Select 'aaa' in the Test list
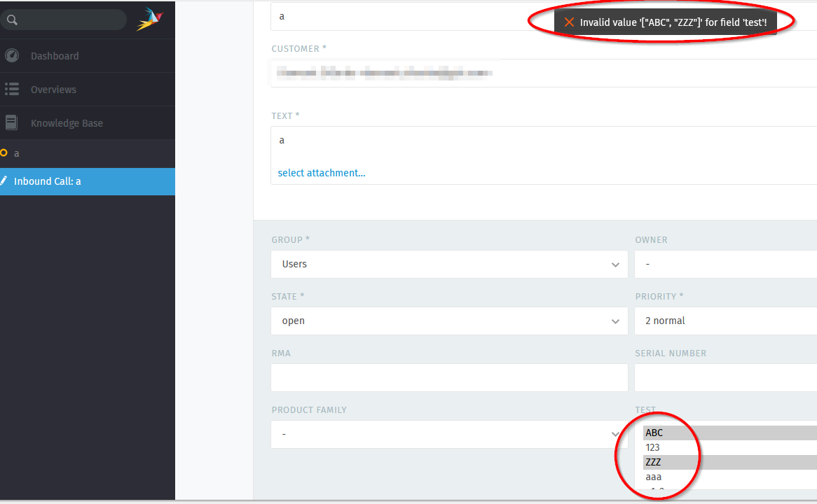The image size is (817, 504). (730, 477)
